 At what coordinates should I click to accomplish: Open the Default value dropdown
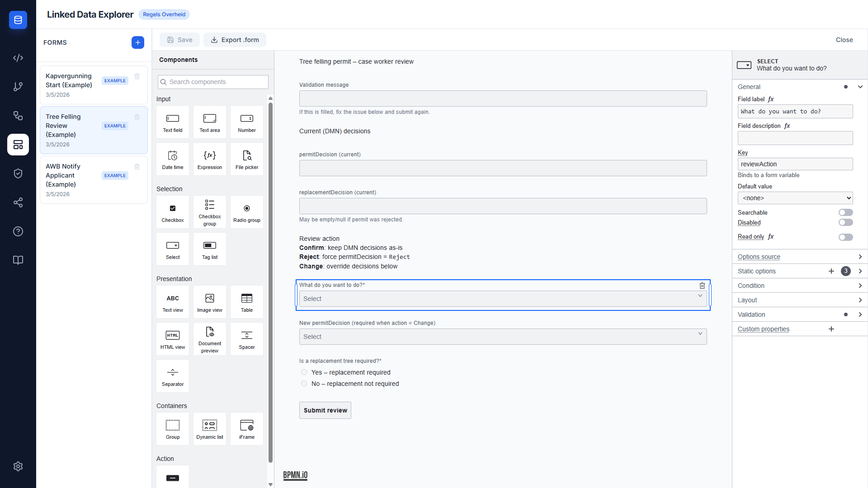pyautogui.click(x=795, y=198)
